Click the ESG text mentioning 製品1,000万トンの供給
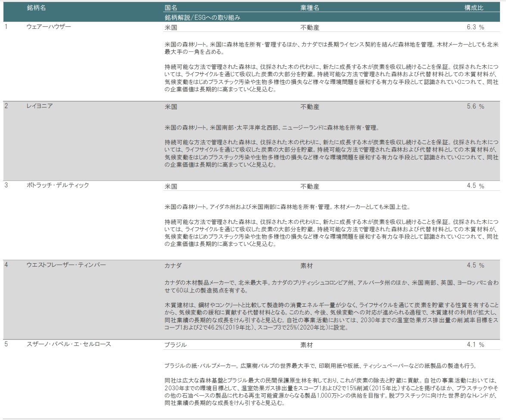The width and height of the screenshot is (506, 420). (332, 392)
